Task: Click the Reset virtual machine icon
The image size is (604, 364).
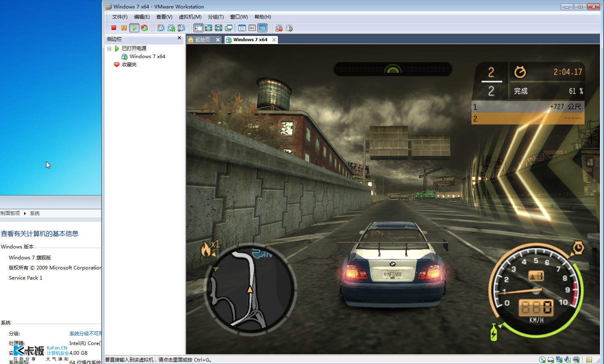Action: click(x=144, y=28)
